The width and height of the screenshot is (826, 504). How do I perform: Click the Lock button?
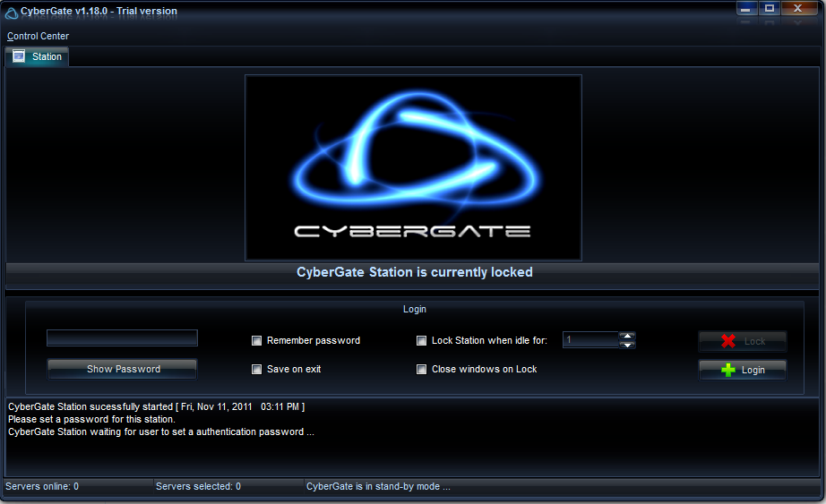coord(743,341)
